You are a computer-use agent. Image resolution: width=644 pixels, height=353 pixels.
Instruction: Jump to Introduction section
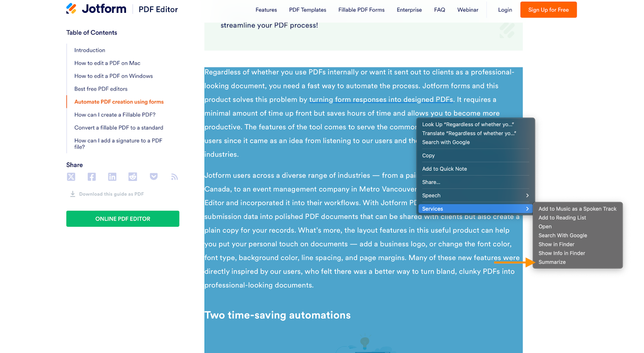(90, 50)
